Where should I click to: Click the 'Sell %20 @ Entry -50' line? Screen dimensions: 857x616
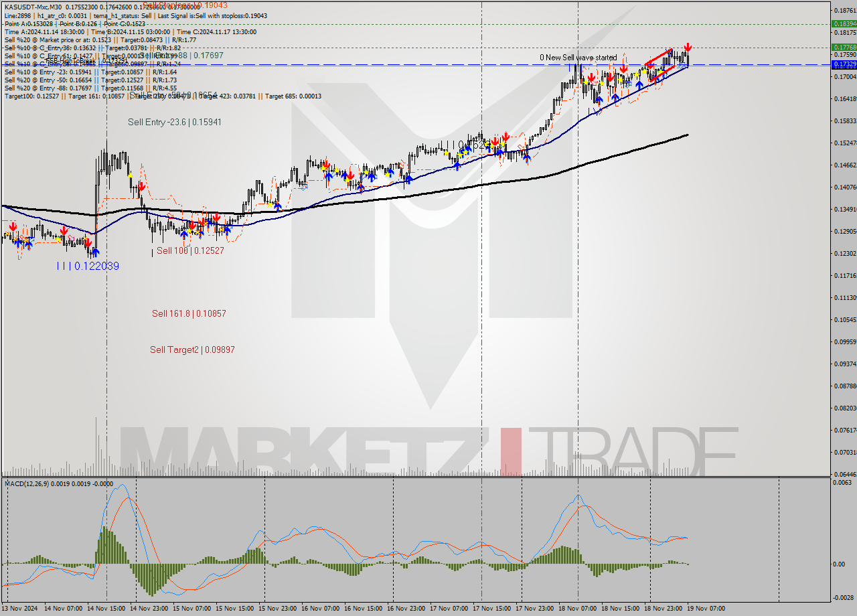point(92,80)
